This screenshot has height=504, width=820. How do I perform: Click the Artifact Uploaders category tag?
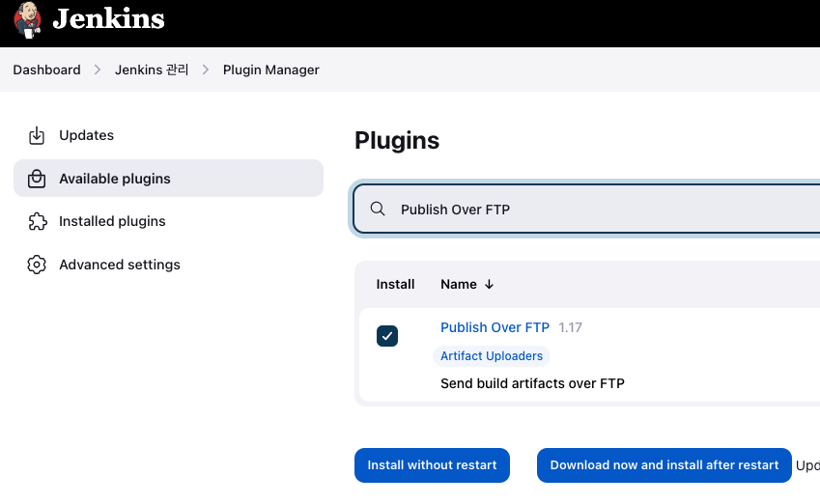pyautogui.click(x=492, y=356)
